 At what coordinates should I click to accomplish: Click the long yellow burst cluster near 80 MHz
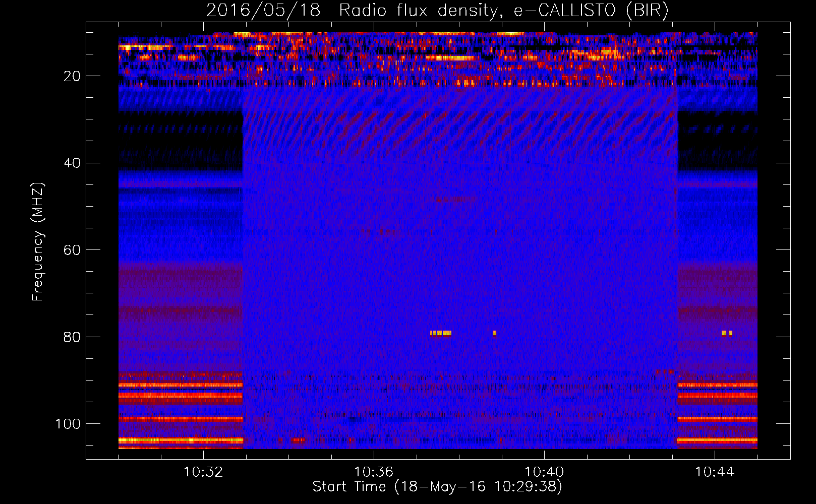click(441, 333)
